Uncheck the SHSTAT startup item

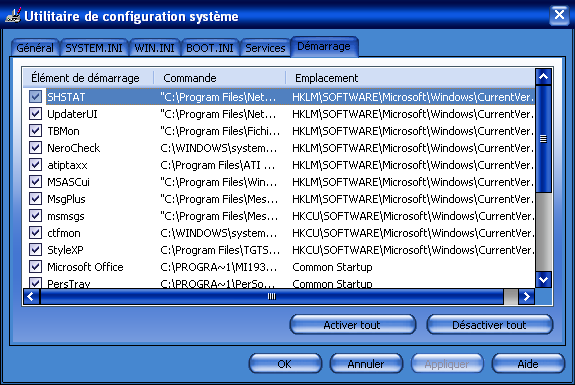pyautogui.click(x=35, y=97)
